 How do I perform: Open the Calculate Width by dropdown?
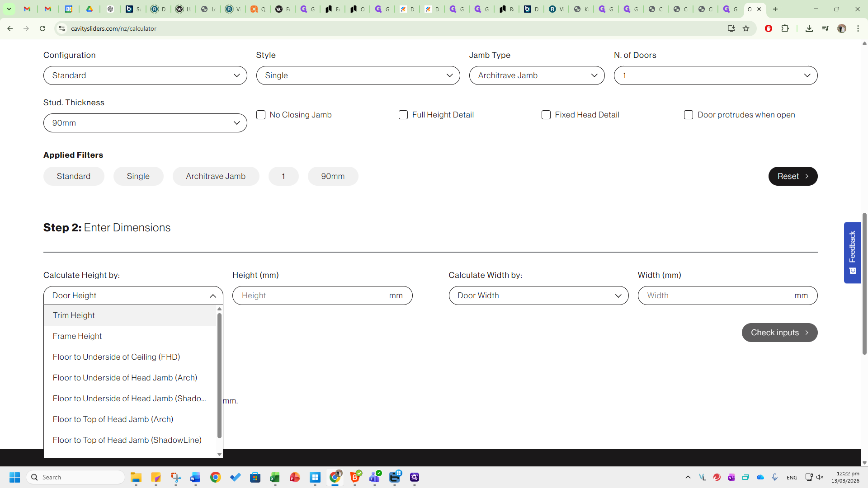538,296
